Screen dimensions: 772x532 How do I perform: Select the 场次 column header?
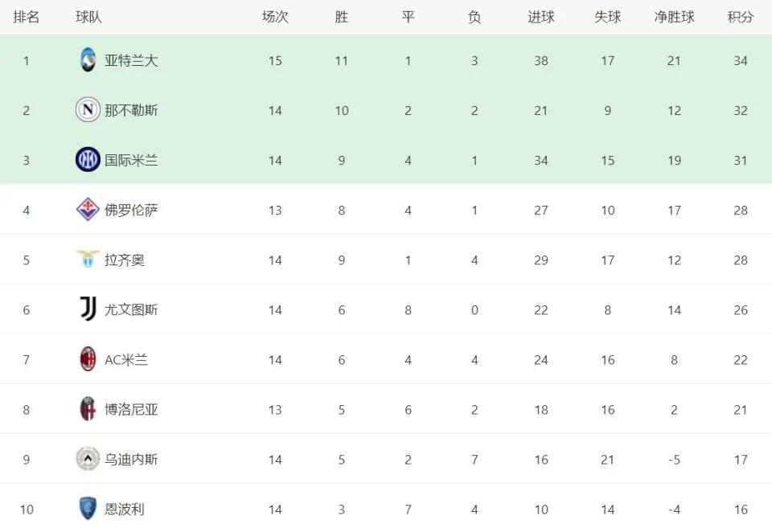tap(275, 17)
